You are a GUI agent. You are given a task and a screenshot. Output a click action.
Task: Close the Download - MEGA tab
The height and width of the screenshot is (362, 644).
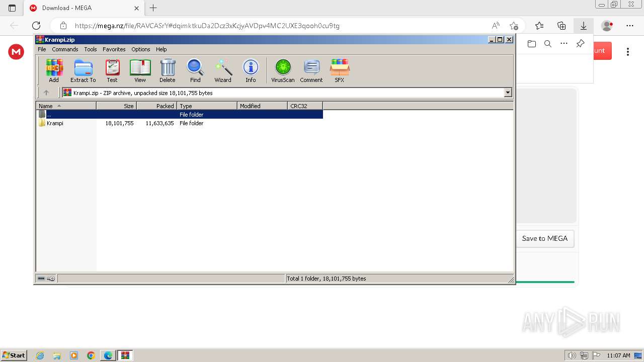tap(136, 8)
